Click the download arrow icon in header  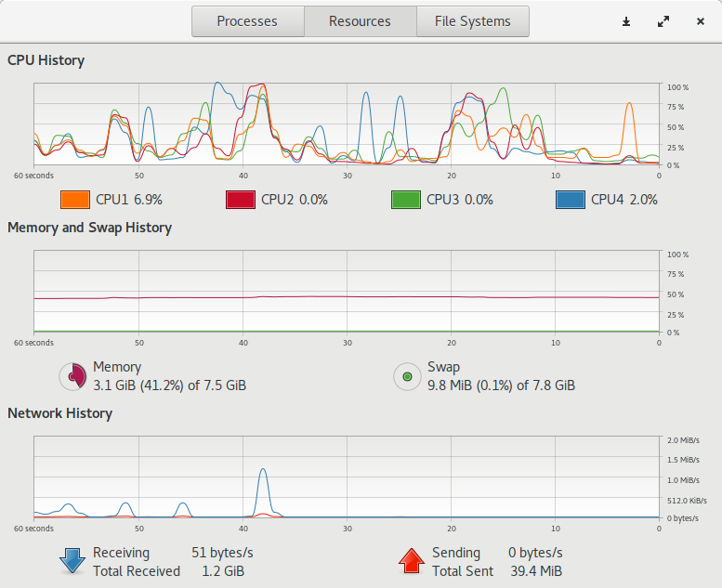coord(626,21)
